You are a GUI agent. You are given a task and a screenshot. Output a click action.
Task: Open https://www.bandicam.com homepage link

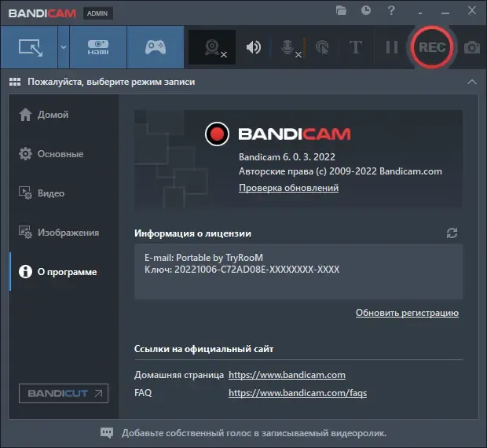click(x=287, y=375)
